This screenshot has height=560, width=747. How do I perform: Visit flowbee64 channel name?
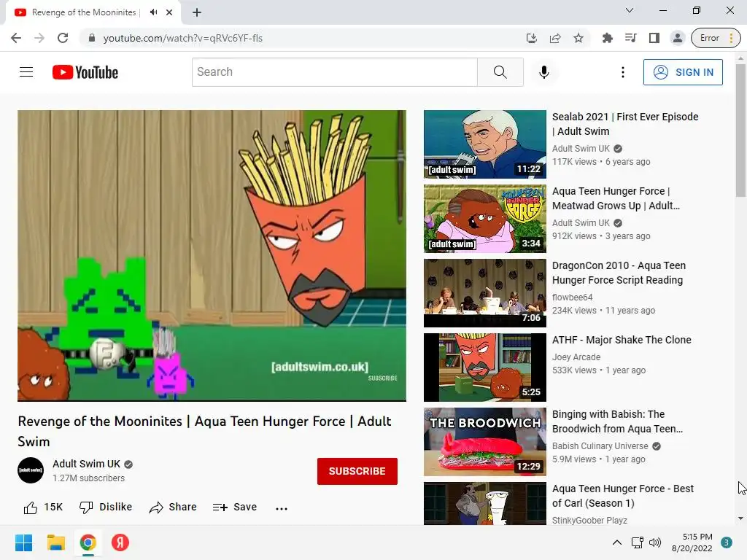(x=572, y=297)
